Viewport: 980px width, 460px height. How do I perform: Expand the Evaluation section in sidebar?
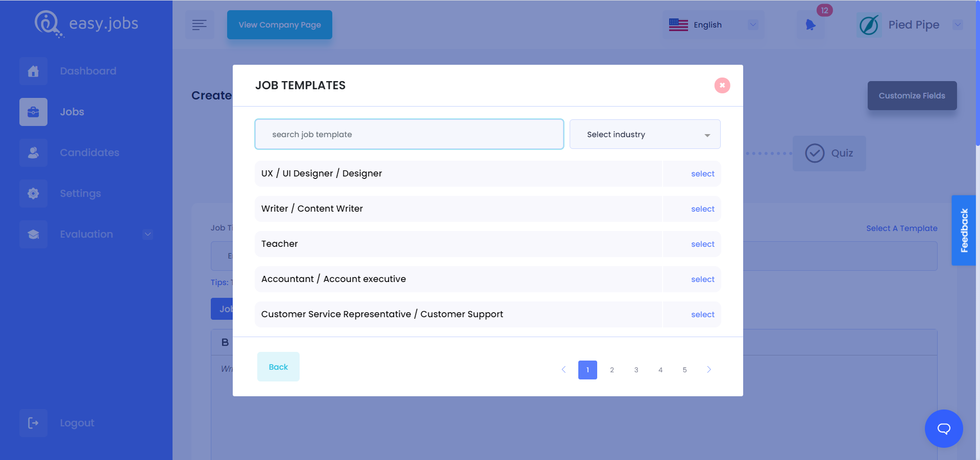pos(148,234)
